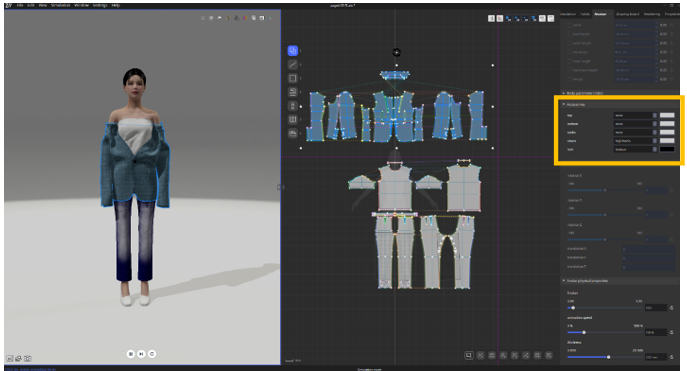Collapse the Avatar physical properties section
This screenshot has width=687, height=371.
[564, 280]
